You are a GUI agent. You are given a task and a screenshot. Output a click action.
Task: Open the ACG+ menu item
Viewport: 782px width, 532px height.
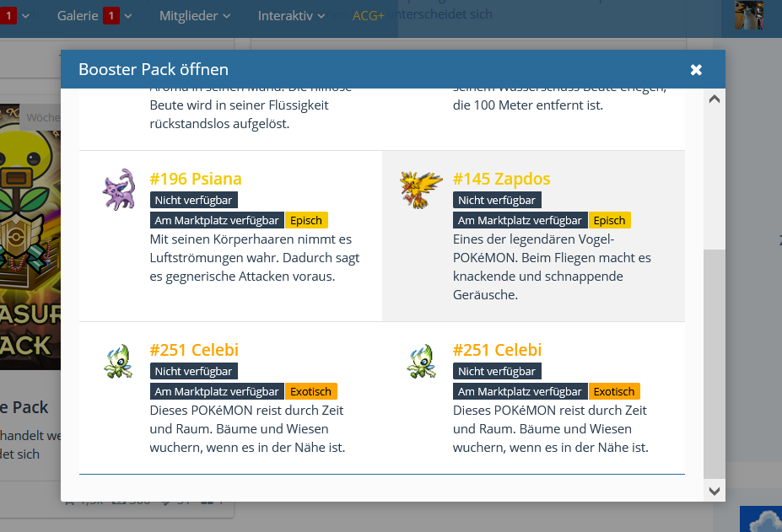point(369,15)
